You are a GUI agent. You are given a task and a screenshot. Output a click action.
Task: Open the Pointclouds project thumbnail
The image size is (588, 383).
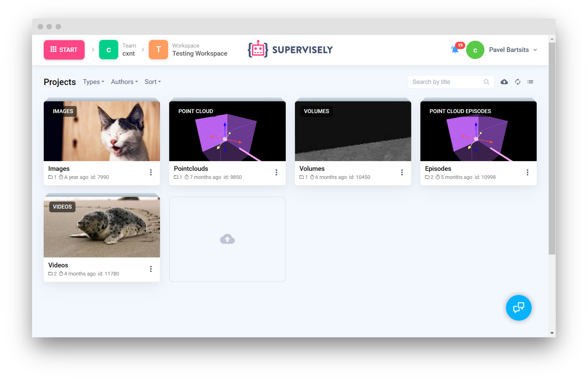[227, 131]
